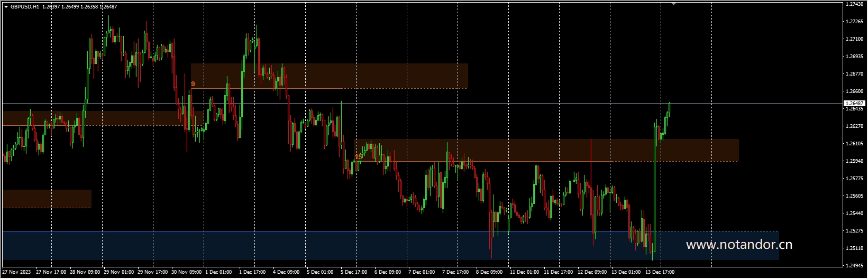Select the blue demand zone rectangle at chart bottom
The height and width of the screenshot is (279, 868).
point(390,246)
